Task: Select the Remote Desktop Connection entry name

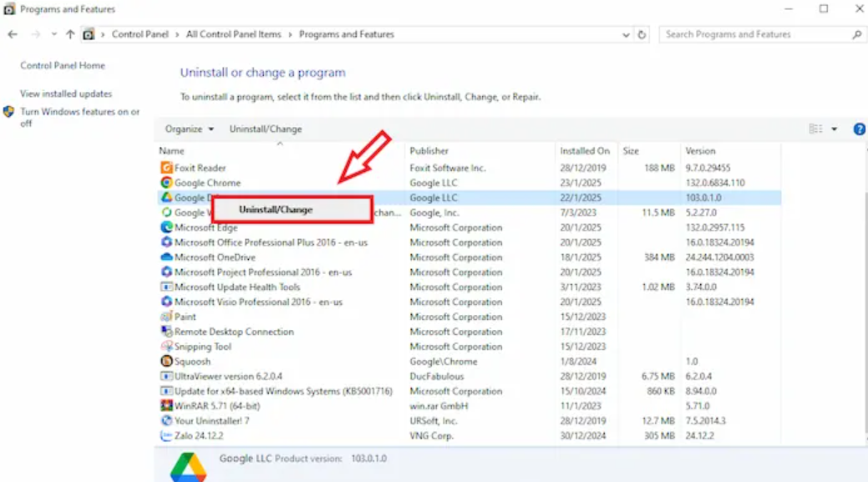Action: [x=234, y=332]
